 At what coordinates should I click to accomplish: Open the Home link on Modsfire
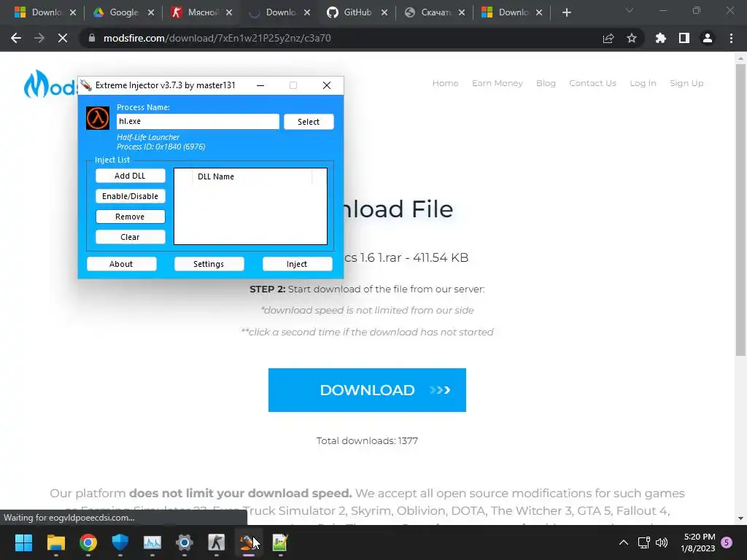coord(445,83)
